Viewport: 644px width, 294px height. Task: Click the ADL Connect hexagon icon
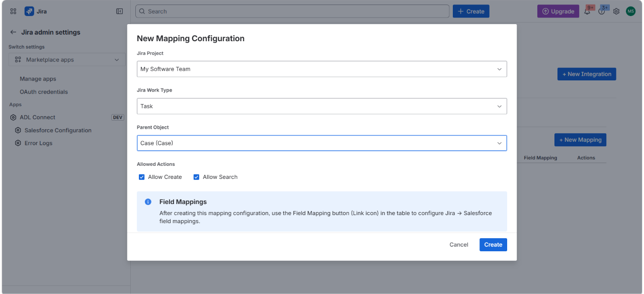pos(13,117)
